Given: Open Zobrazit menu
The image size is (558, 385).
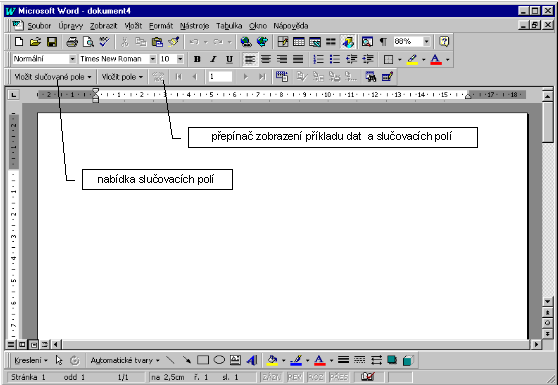Looking at the screenshot, I should [x=104, y=26].
